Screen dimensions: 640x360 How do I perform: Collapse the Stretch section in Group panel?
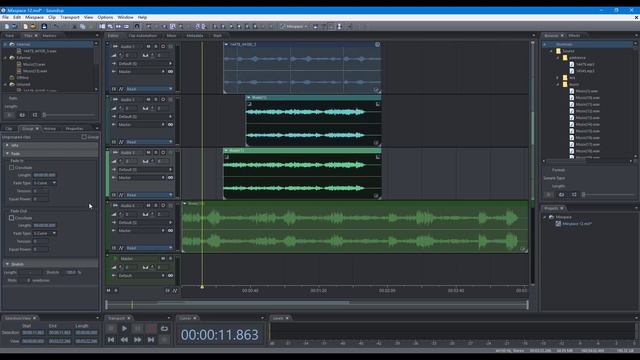coord(7,264)
